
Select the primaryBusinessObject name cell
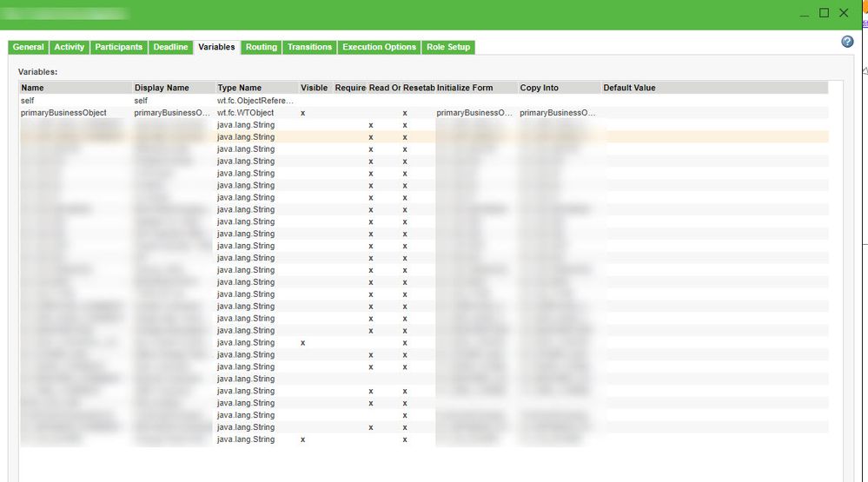pyautogui.click(x=63, y=113)
